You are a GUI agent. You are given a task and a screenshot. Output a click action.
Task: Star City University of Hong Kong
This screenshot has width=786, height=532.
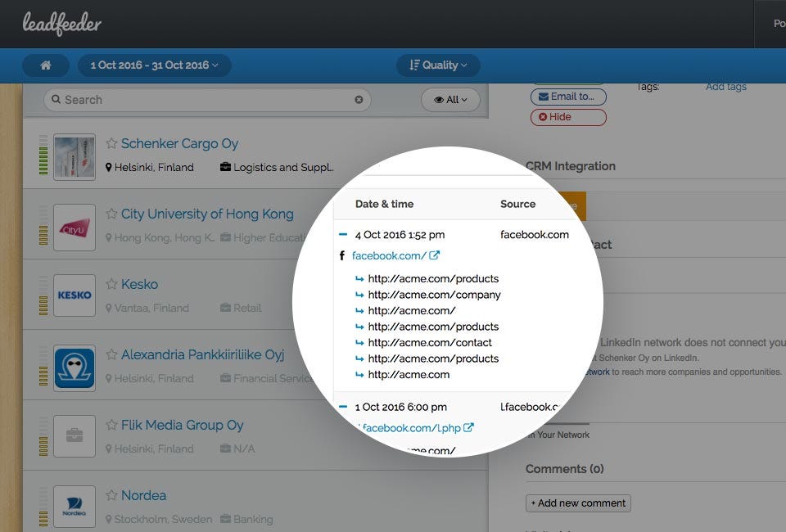[x=111, y=214]
